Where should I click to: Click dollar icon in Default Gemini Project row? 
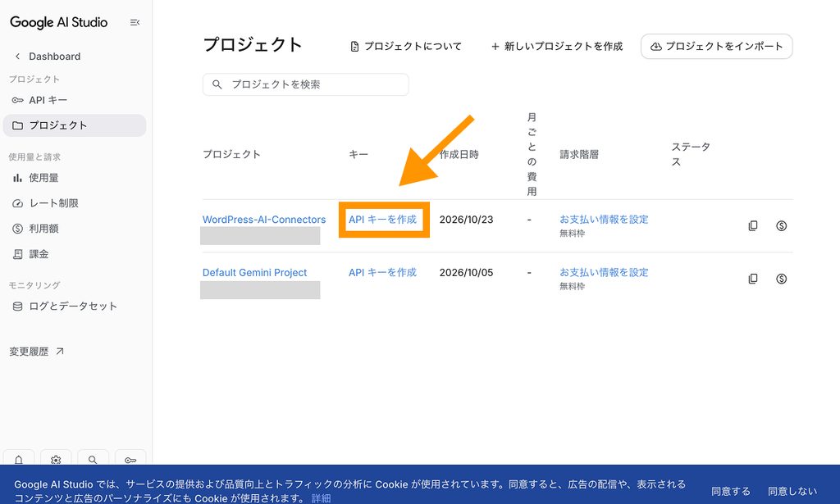[x=781, y=279]
